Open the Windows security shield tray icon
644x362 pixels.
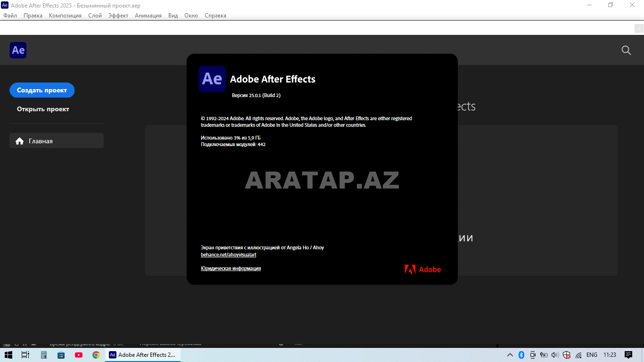[567, 355]
